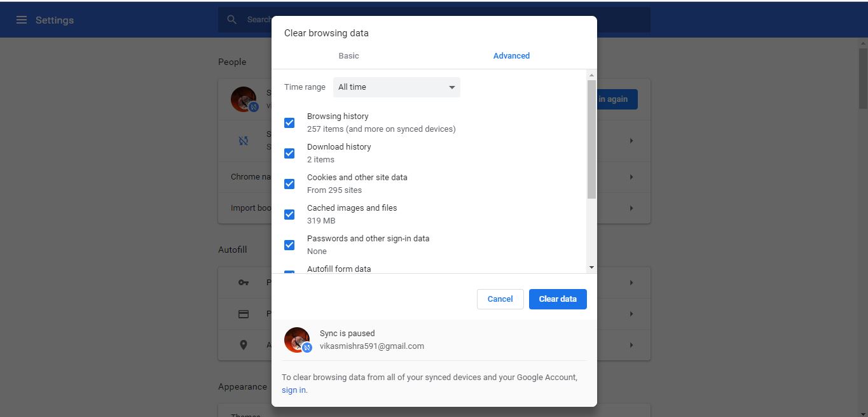Click the dialog's profile avatar near Sync is paused
The width and height of the screenshot is (868, 417).
(x=298, y=340)
